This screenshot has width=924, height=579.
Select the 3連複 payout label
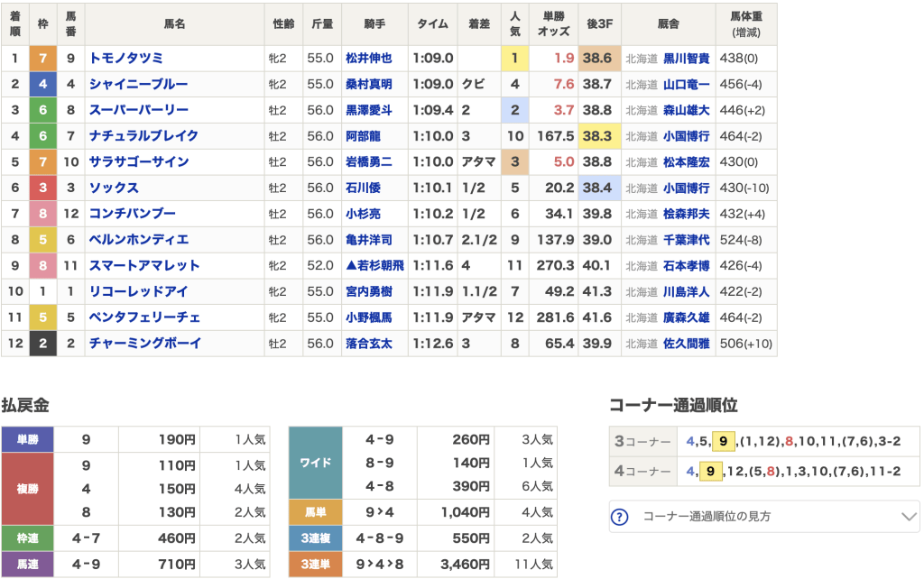(315, 538)
